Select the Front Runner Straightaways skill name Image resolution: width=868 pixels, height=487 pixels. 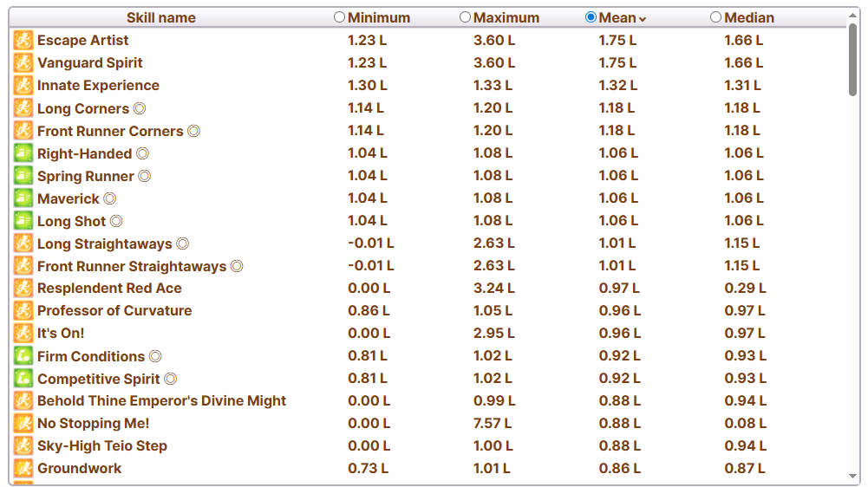point(133,267)
